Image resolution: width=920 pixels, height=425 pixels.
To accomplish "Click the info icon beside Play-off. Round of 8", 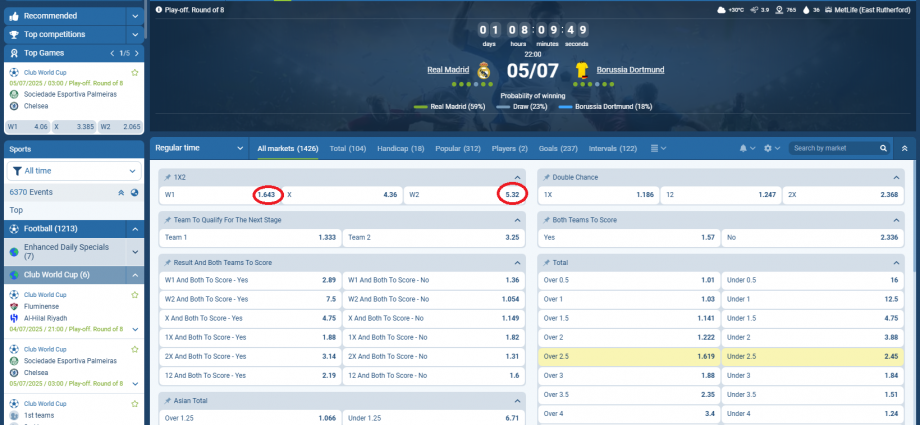I will pyautogui.click(x=159, y=10).
